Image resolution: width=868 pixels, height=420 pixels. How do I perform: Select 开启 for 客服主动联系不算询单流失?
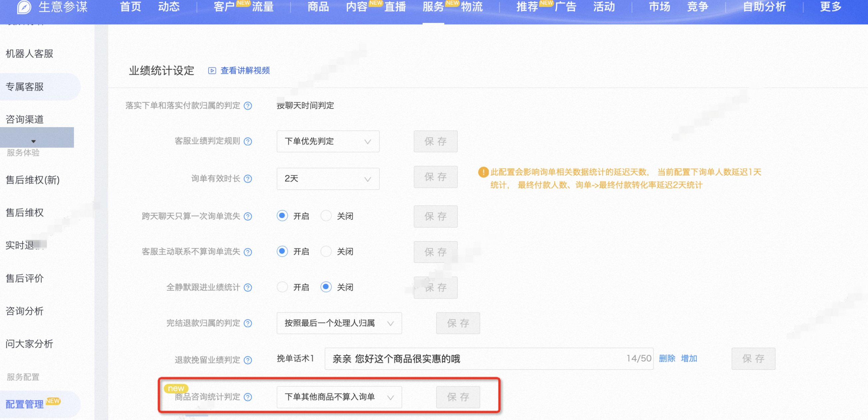tap(282, 251)
